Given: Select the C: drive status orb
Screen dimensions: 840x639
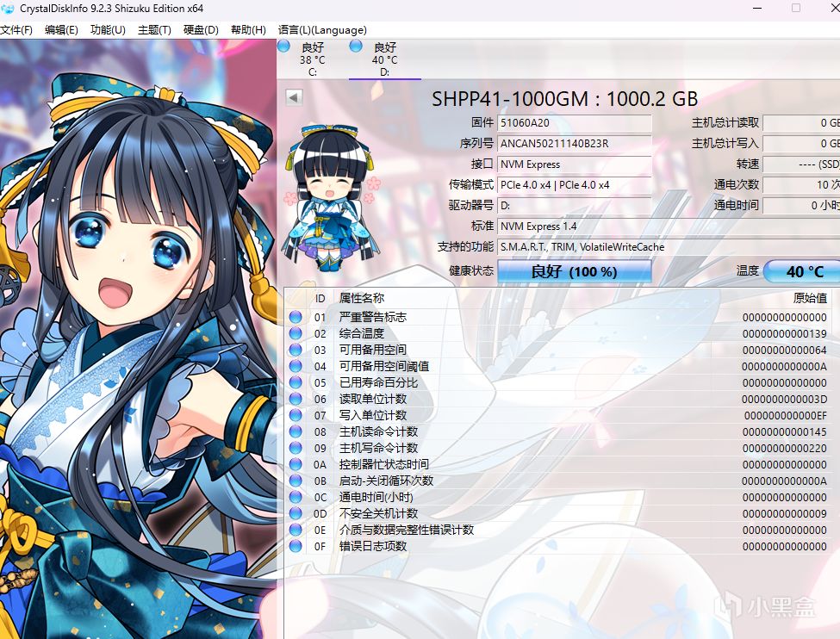Looking at the screenshot, I should [x=284, y=46].
